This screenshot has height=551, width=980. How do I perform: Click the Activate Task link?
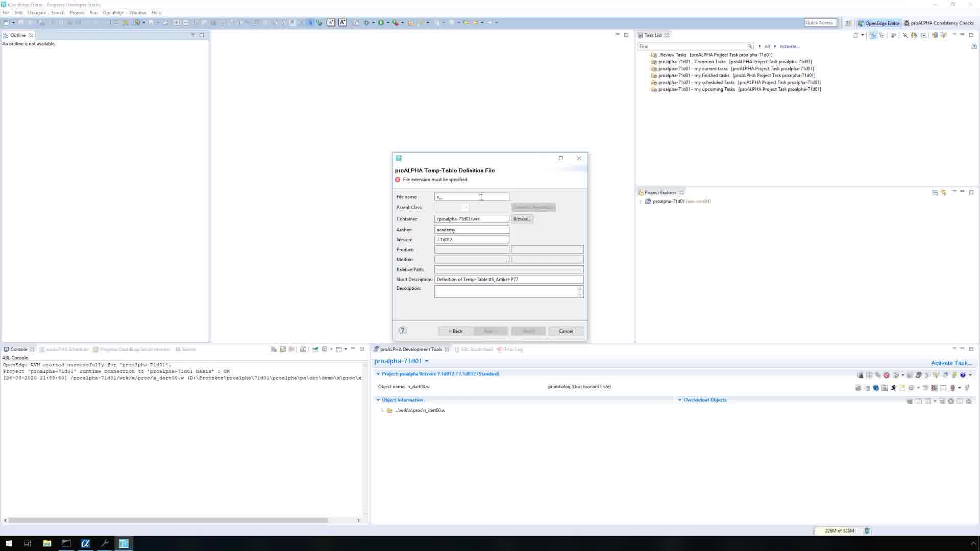[x=951, y=363]
